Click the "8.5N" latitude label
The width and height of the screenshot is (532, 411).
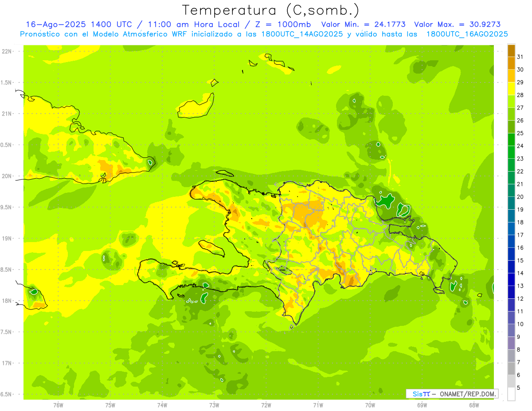6,270
